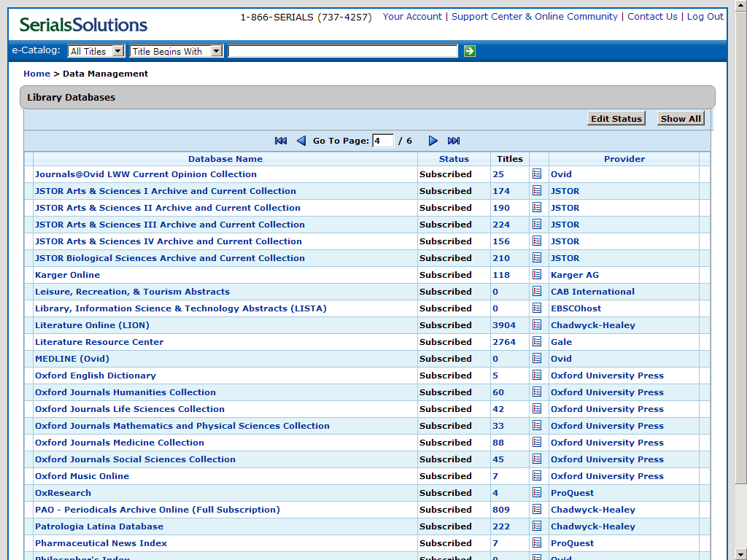This screenshot has height=560, width=747.
Task: Go to first page of databases
Action: (281, 141)
